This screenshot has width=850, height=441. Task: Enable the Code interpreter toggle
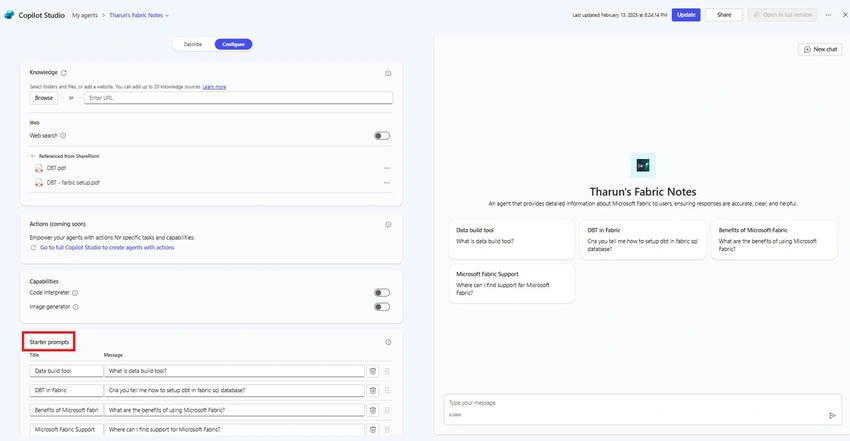[x=382, y=293]
